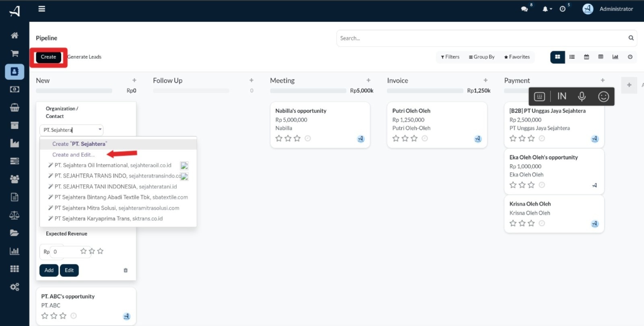
Task: Set third star in quick-create Expected Revenue row
Action: pyautogui.click(x=100, y=251)
